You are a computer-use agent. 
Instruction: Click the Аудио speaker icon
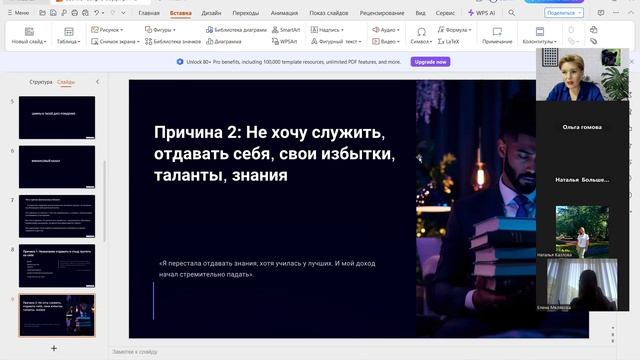(376, 30)
